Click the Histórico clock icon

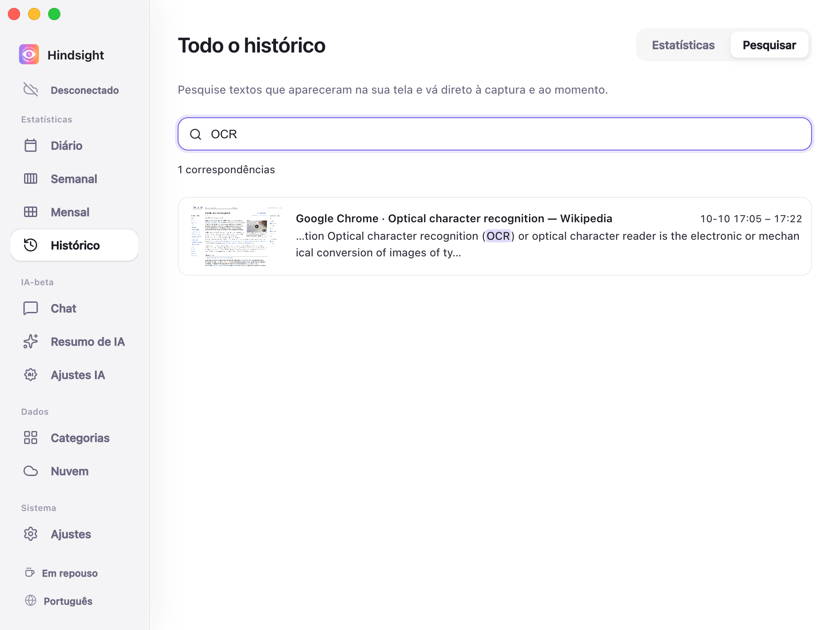[31, 245]
